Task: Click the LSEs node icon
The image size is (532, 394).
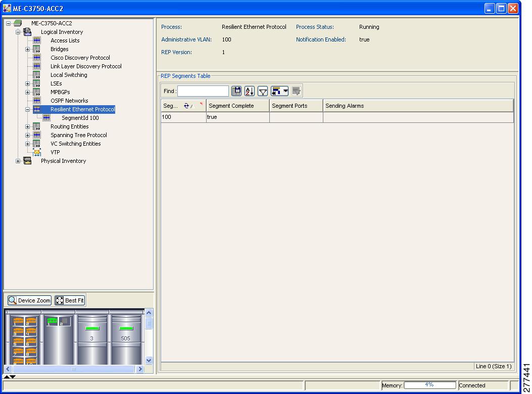Action: point(37,83)
